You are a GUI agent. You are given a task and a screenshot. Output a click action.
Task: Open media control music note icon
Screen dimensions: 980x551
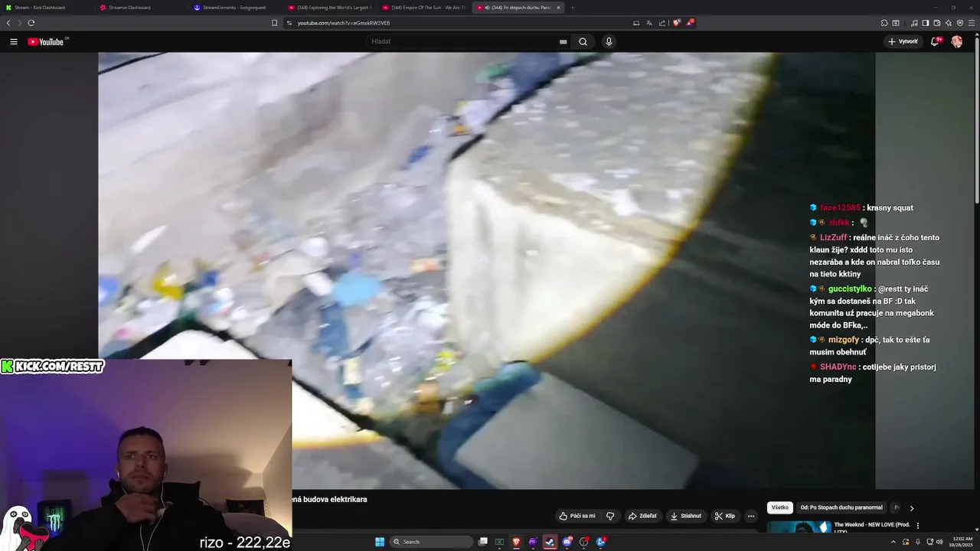[x=914, y=23]
